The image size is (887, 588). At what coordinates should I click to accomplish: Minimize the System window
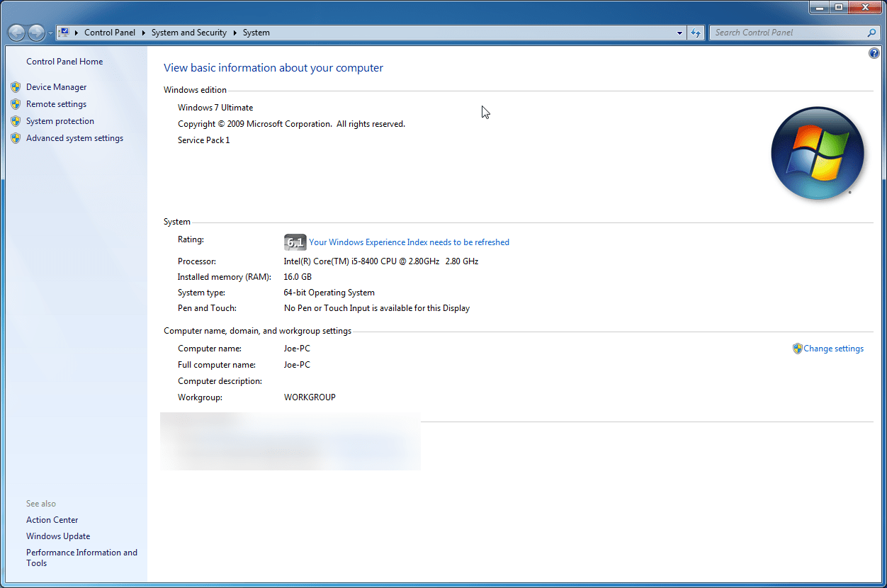click(819, 7)
